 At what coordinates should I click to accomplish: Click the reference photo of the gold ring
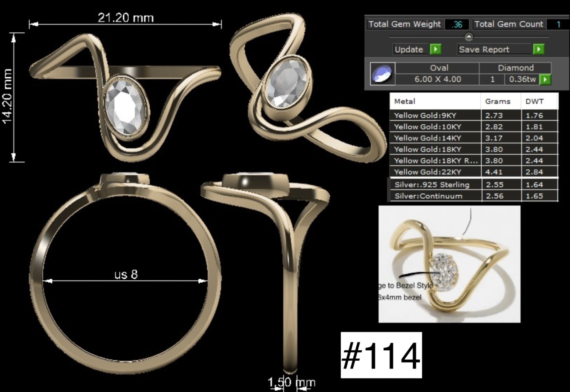tap(449, 264)
